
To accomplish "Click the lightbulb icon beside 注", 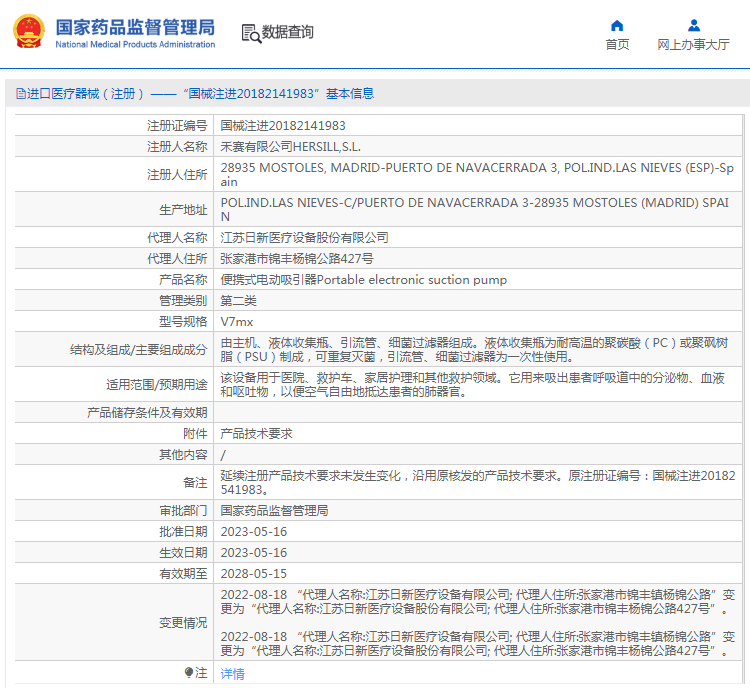I will click(x=188, y=673).
